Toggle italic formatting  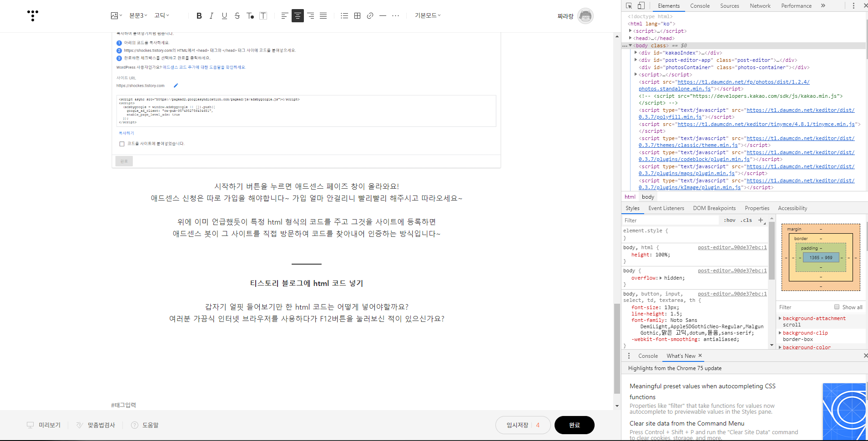click(x=212, y=16)
